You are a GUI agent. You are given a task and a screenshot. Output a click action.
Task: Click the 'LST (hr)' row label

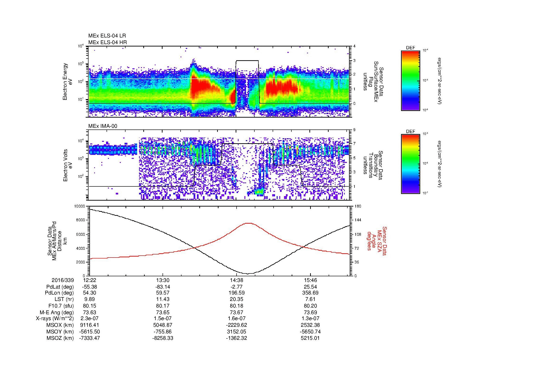coord(64,299)
